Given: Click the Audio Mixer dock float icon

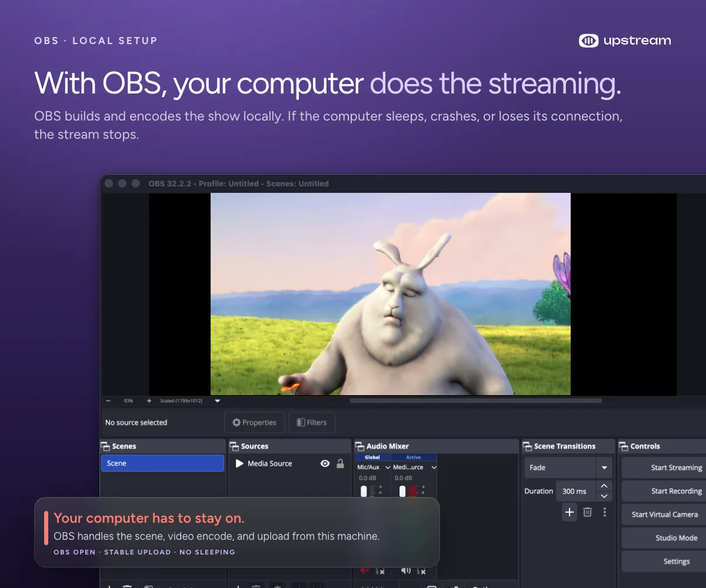Looking at the screenshot, I should [359, 446].
